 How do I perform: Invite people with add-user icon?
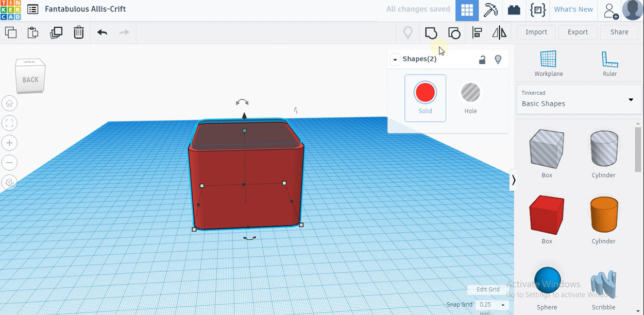pyautogui.click(x=611, y=10)
